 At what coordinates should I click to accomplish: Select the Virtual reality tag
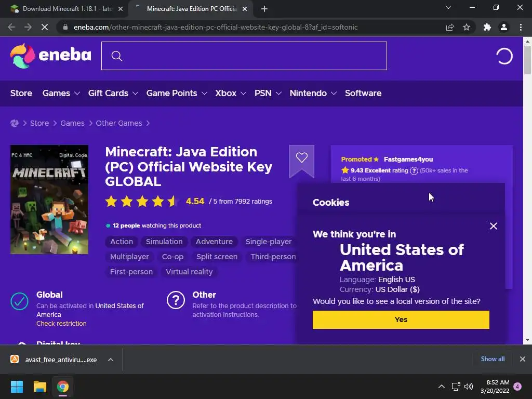pyautogui.click(x=189, y=272)
